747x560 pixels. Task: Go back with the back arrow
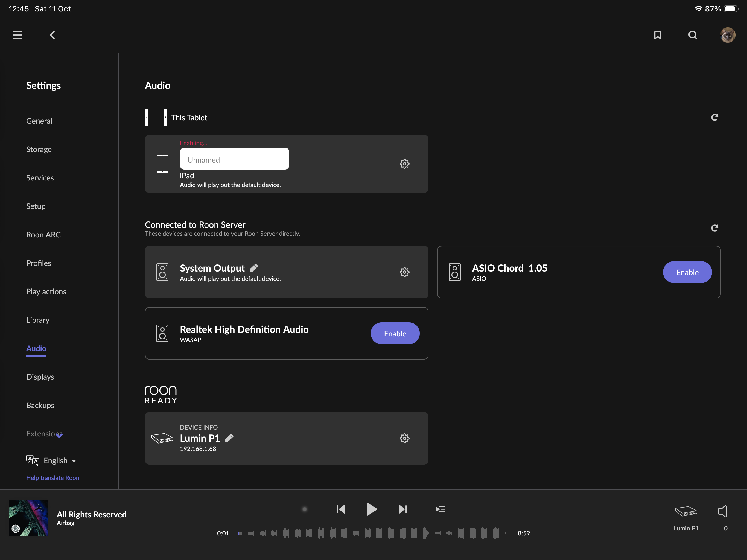[x=52, y=35]
